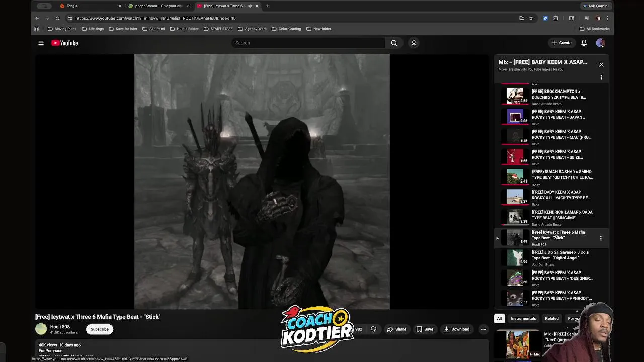This screenshot has width=644, height=362.
Task: Play ISAIAH RASHAD x SMINO GLITCH beat
Action: point(551,176)
